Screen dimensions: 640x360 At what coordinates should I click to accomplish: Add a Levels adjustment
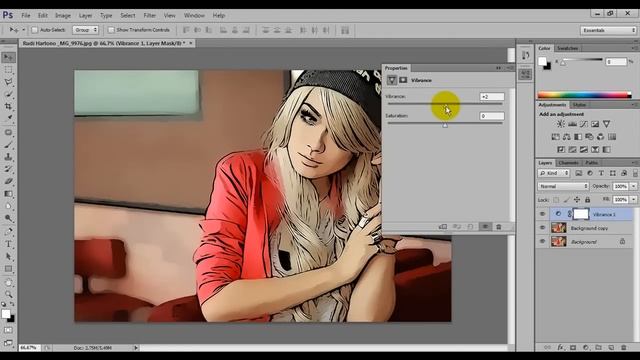pos(572,124)
